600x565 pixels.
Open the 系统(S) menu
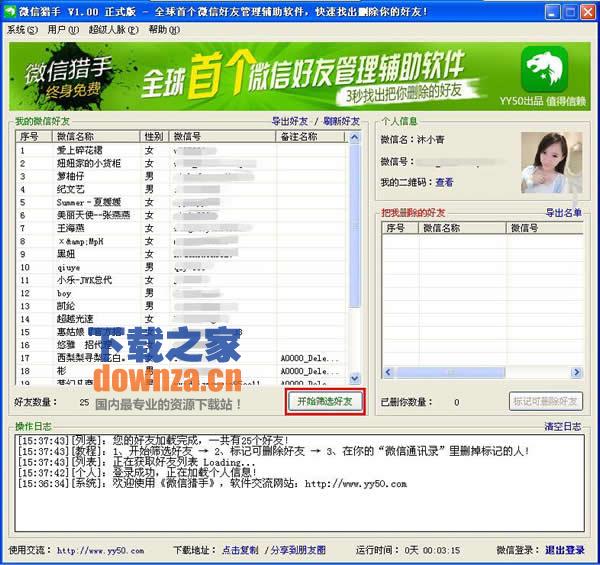[x=23, y=30]
